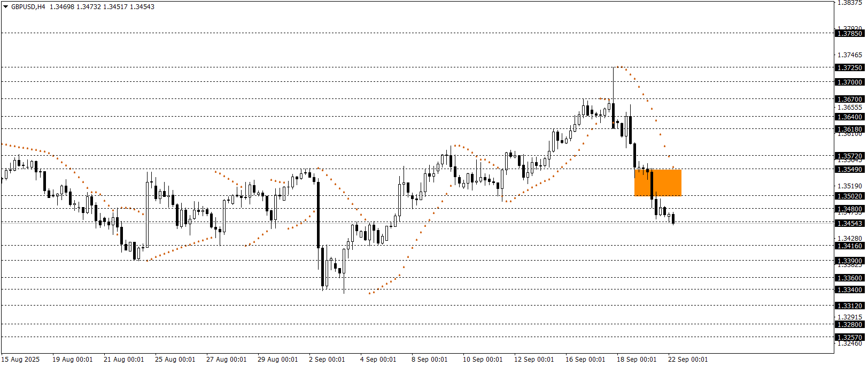Image resolution: width=868 pixels, height=366 pixels.
Task: Click the 29 Aug 00:01 time label
Action: pos(277,359)
